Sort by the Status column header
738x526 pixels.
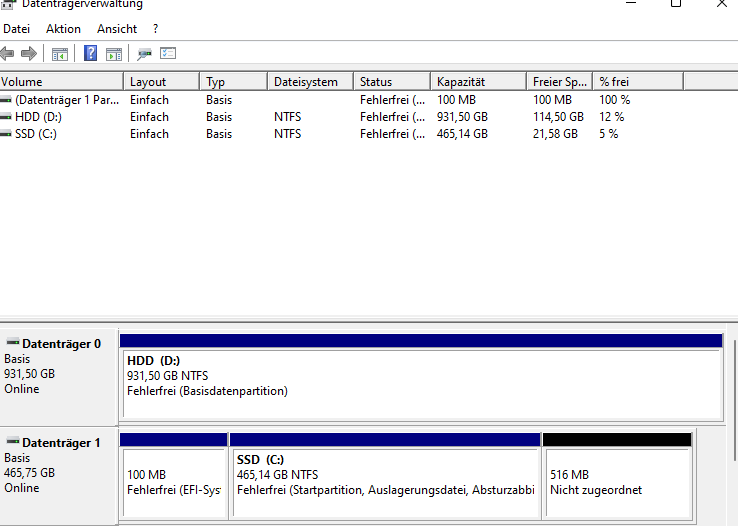click(393, 81)
